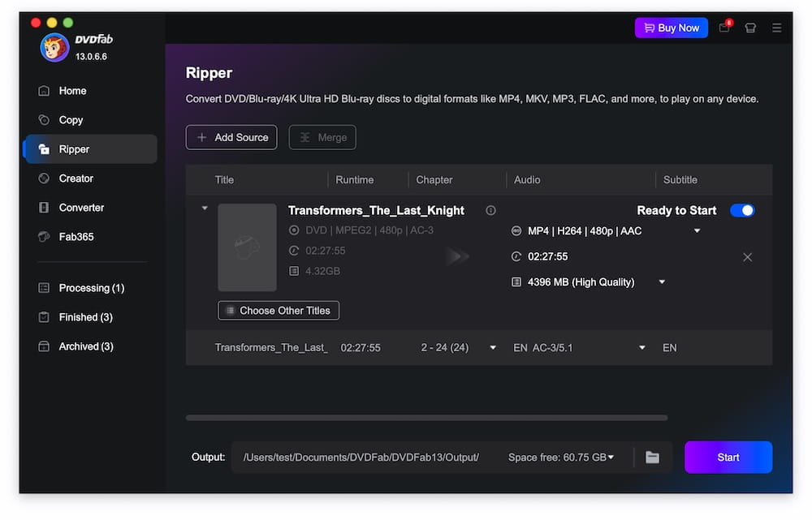This screenshot has width=812, height=520.
Task: Click the Transformers title thumbnail
Action: (247, 247)
